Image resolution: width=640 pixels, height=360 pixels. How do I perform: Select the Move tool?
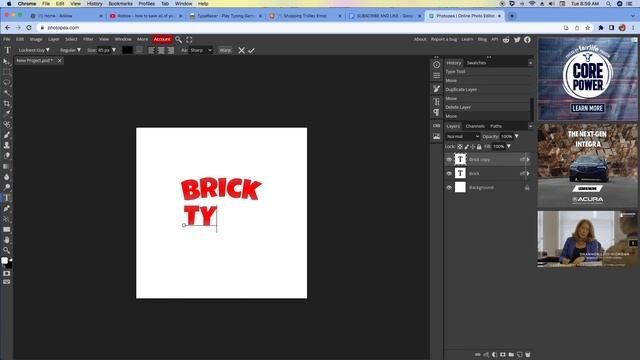(x=7, y=62)
